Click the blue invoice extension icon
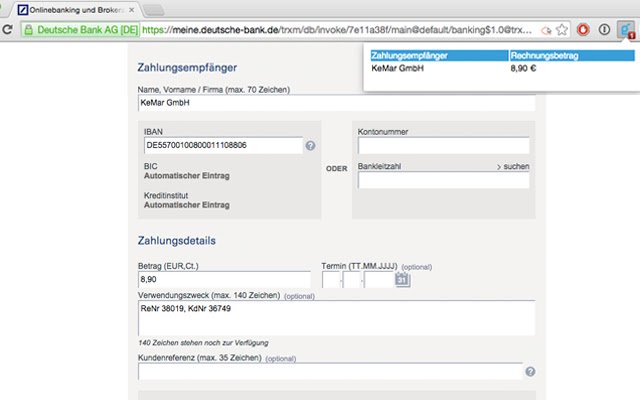Viewport: 640px width, 400px height. (626, 30)
